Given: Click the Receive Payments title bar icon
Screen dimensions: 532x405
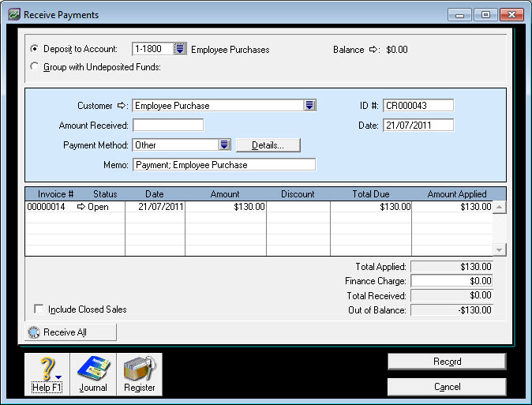Looking at the screenshot, I should pos(13,14).
